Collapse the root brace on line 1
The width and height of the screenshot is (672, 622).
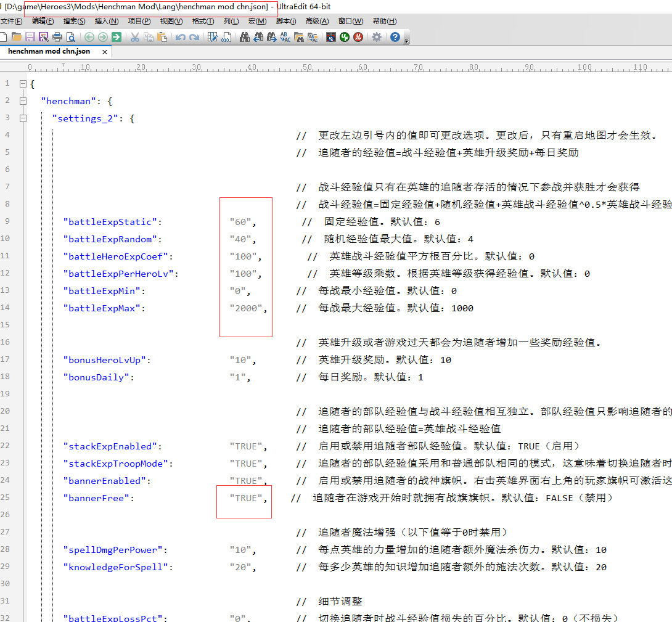(x=23, y=84)
